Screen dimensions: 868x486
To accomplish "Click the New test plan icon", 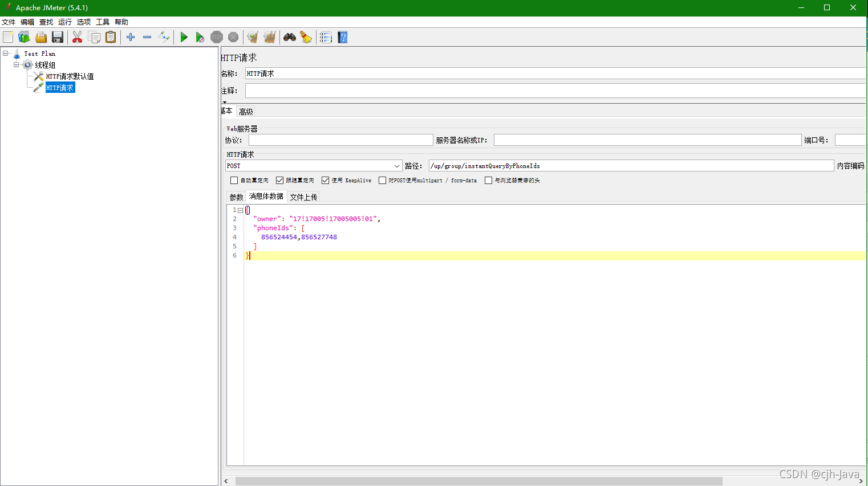I will 8,37.
